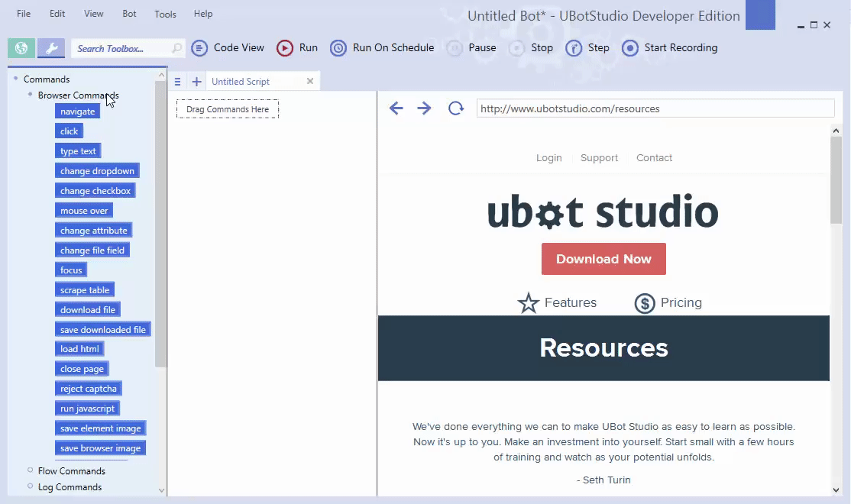Click the Pricing dollar icon
851x504 pixels.
click(x=645, y=302)
